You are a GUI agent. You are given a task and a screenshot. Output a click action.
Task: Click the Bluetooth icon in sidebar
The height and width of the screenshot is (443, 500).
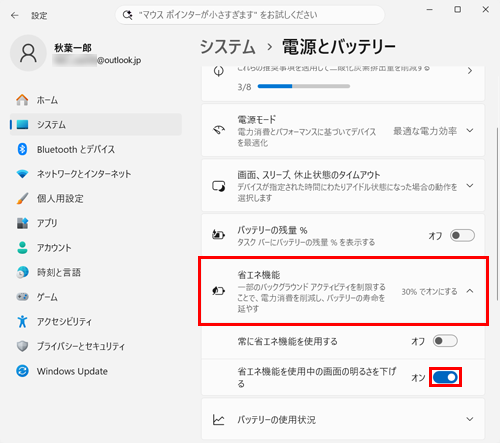coord(22,149)
